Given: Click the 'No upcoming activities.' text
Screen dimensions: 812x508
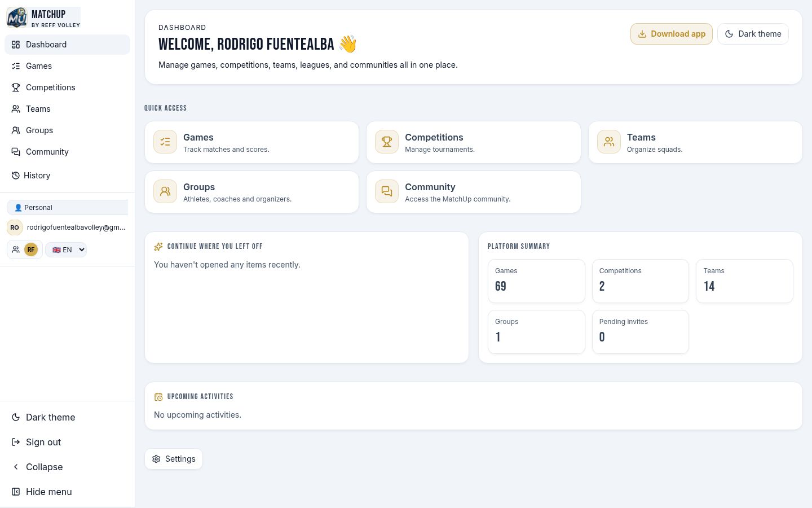Looking at the screenshot, I should 197,415.
